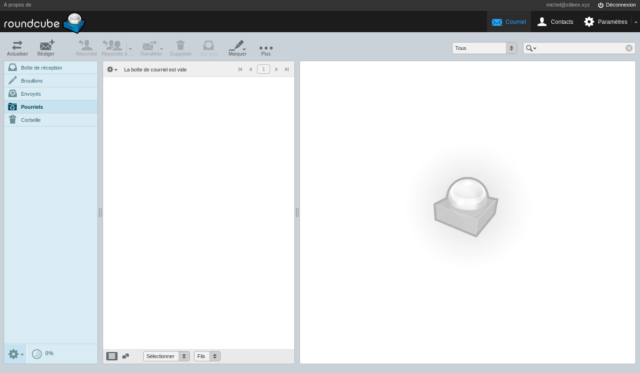Open message list options gear menu
This screenshot has height=373, width=640.
(112, 70)
